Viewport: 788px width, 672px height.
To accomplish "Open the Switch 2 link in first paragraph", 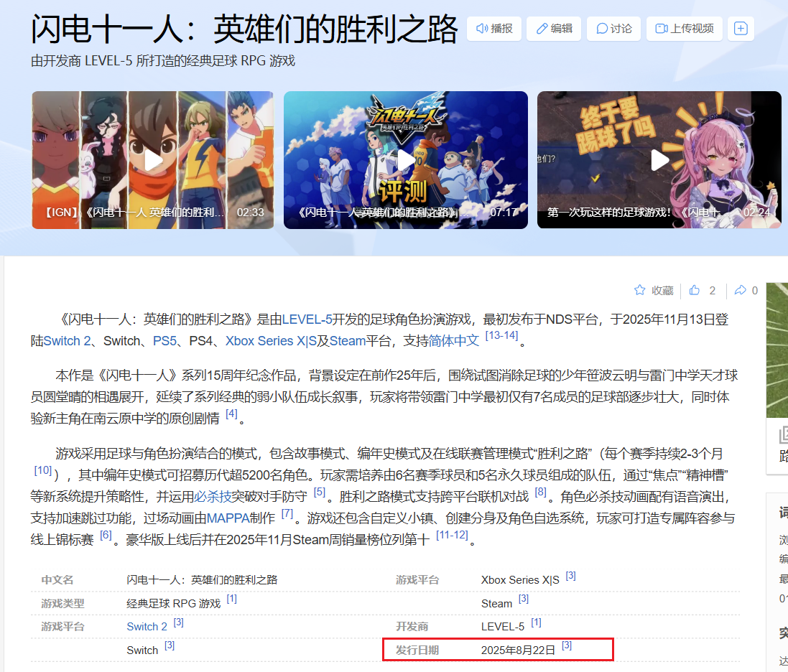I will point(68,341).
